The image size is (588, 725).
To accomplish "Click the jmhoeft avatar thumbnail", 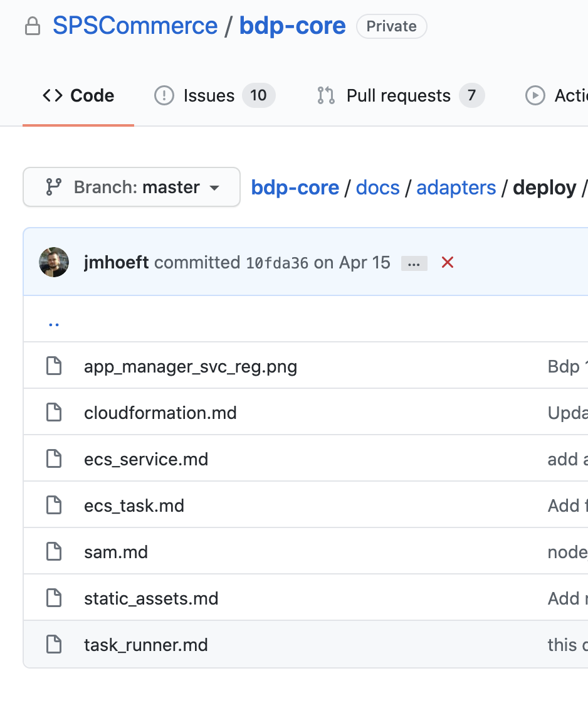I will point(54,262).
